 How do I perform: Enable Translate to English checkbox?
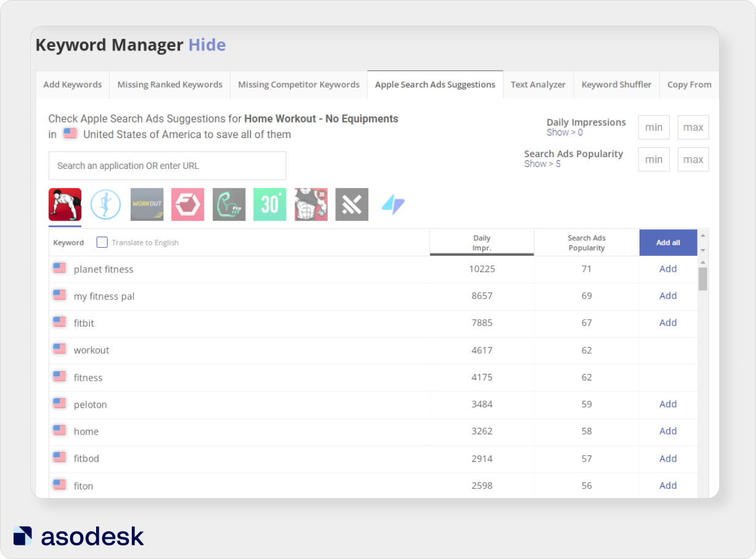pyautogui.click(x=102, y=242)
